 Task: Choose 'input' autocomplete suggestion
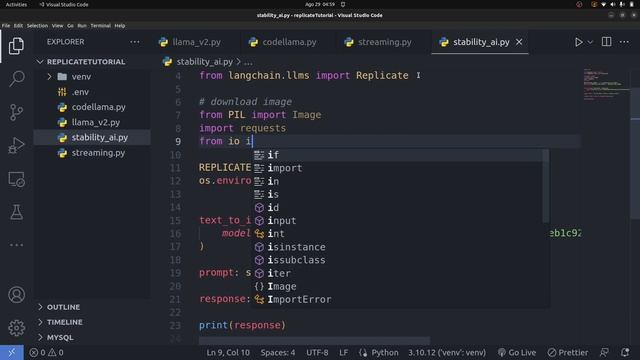(397, 220)
